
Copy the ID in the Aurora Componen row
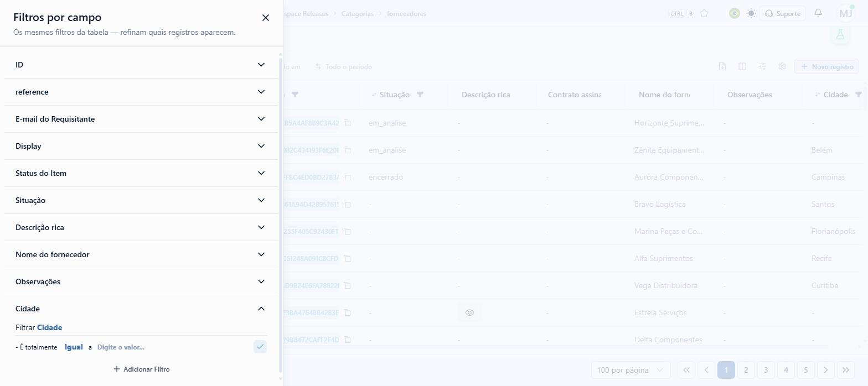click(x=347, y=177)
